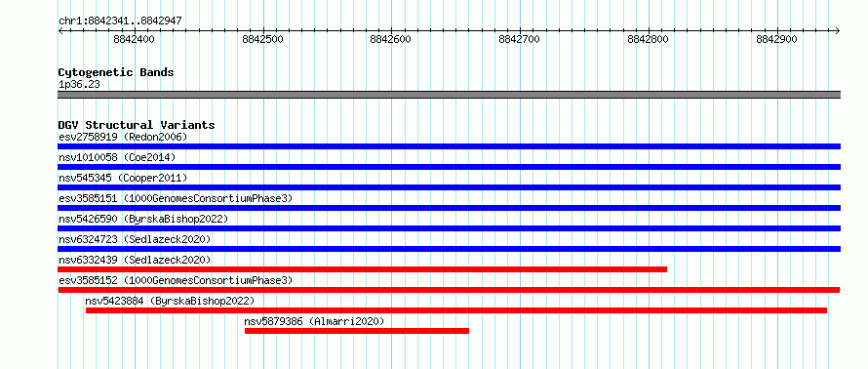Select the red bar beneath nsv6332439
Image resolution: width=868 pixels, height=369 pixels.
point(362,269)
